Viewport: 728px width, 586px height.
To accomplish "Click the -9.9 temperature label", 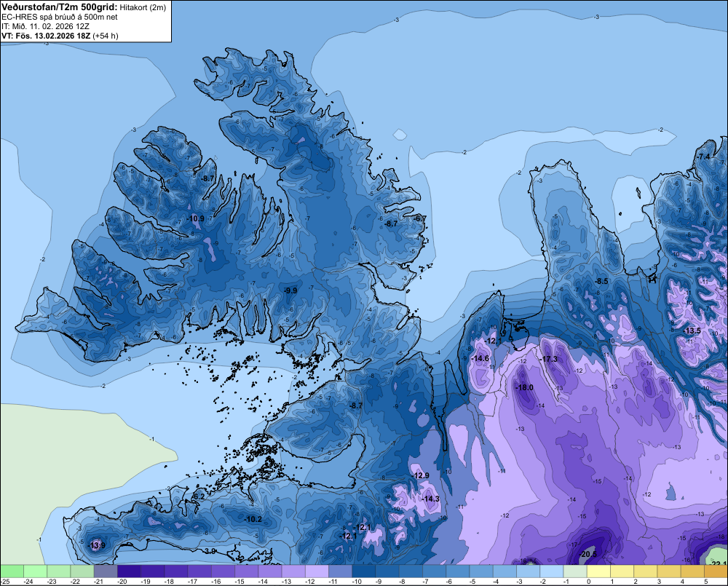I will [x=290, y=290].
